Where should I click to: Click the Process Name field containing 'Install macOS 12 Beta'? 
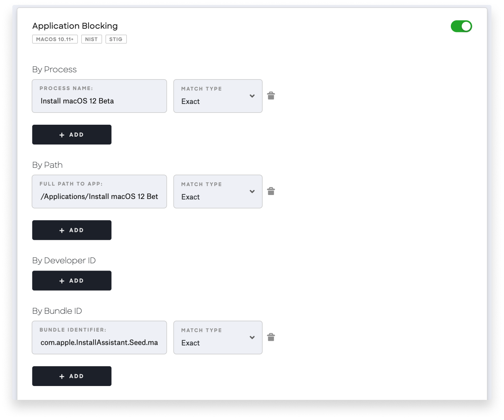[x=99, y=101]
